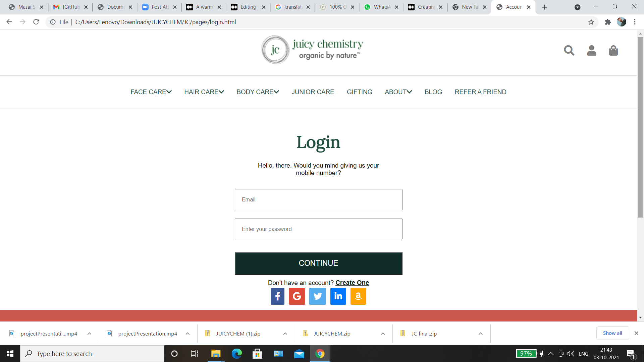Bookmark this page with the star icon
The image size is (644, 362).
click(591, 22)
